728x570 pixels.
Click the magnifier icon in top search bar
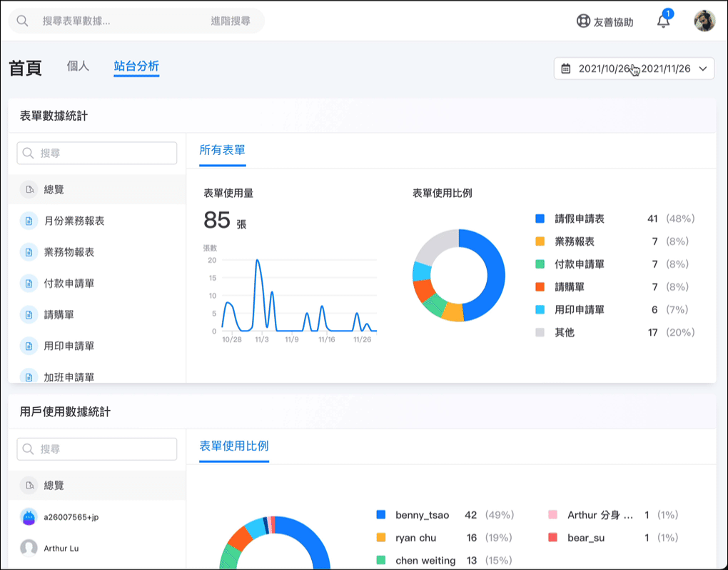click(23, 21)
